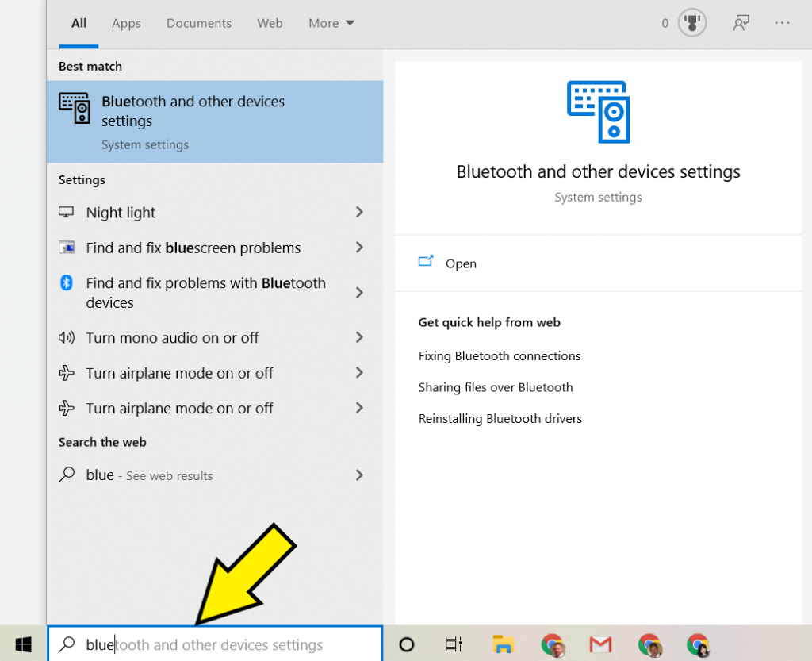This screenshot has height=661, width=812.
Task: Open the Apps search tab
Action: [126, 23]
